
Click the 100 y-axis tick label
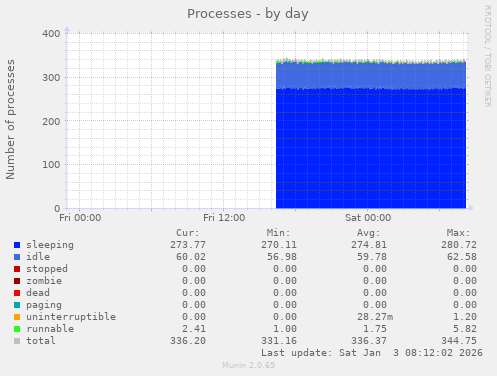pyautogui.click(x=51, y=165)
